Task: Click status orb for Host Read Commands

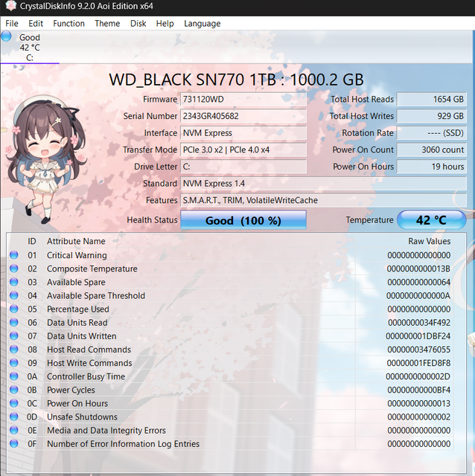Action: click(x=14, y=349)
